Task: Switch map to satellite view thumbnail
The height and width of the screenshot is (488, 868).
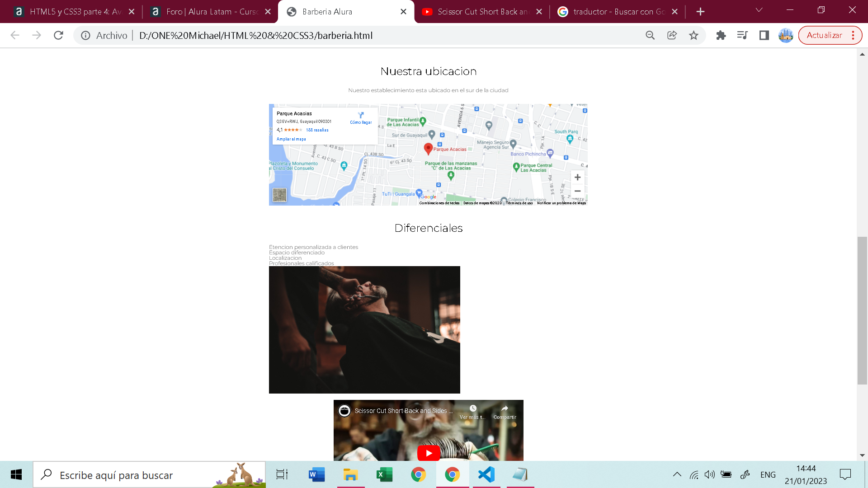Action: pos(279,195)
